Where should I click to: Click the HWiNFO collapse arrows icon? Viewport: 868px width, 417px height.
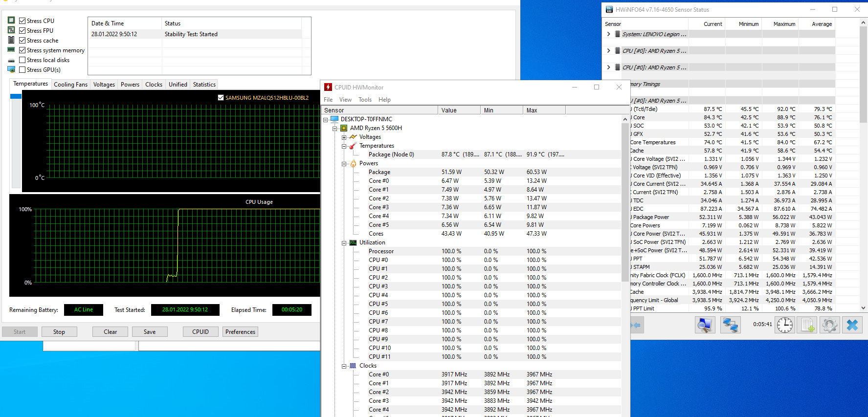[636, 325]
